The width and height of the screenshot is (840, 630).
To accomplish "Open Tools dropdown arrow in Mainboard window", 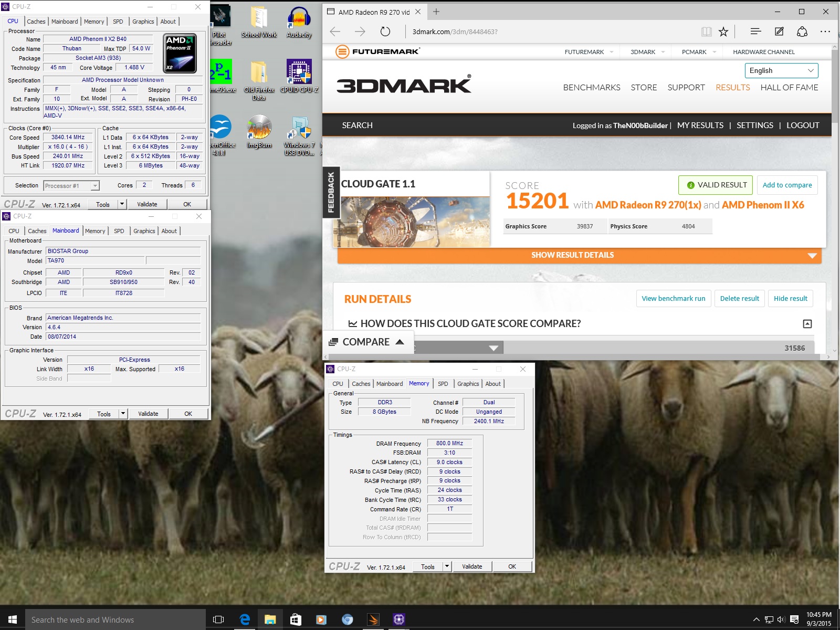I will click(123, 414).
